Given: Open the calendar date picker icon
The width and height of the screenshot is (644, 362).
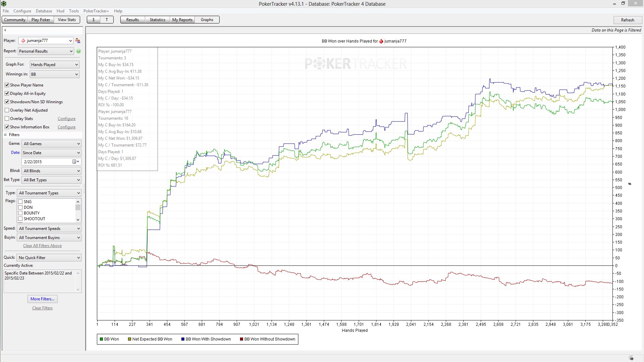Looking at the screenshot, I should [74, 162].
